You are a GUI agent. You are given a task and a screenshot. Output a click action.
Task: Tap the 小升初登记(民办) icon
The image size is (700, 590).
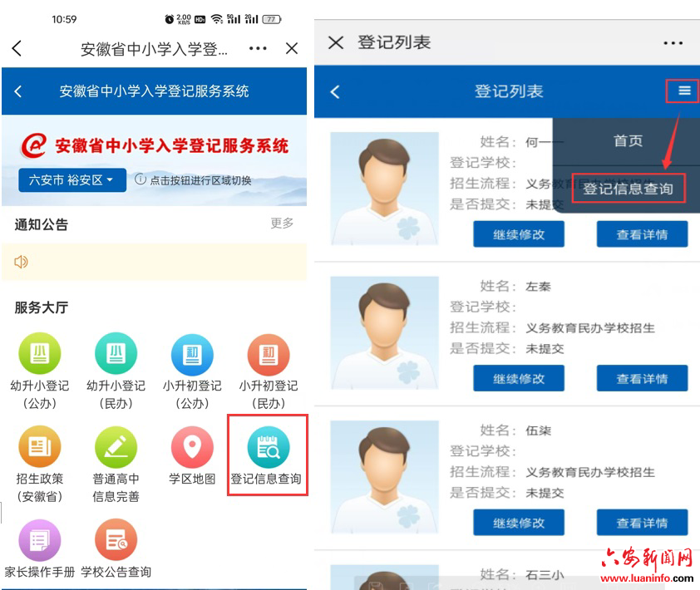tap(268, 355)
